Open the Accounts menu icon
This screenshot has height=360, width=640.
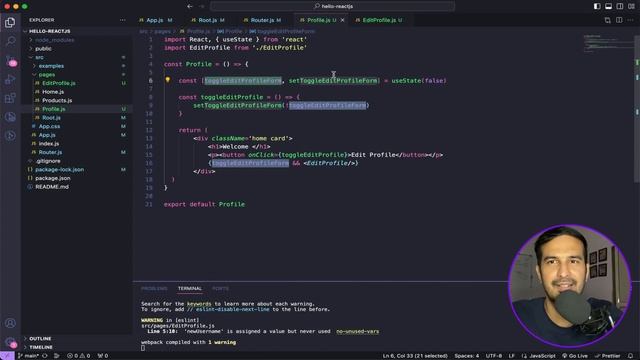pyautogui.click(x=10, y=323)
